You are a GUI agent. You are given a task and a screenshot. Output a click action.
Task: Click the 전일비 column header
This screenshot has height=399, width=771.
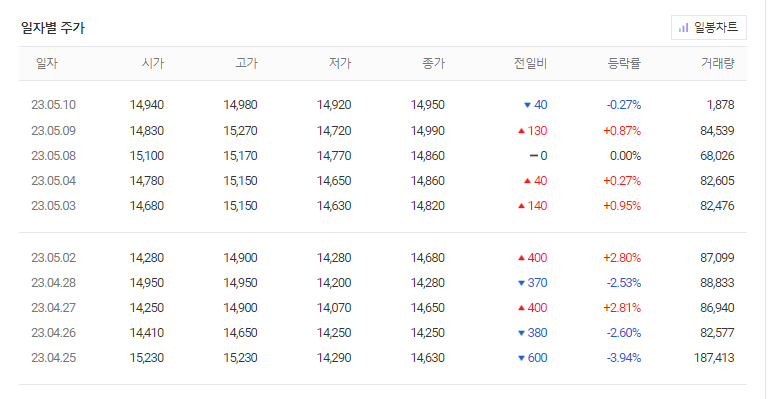click(x=531, y=63)
